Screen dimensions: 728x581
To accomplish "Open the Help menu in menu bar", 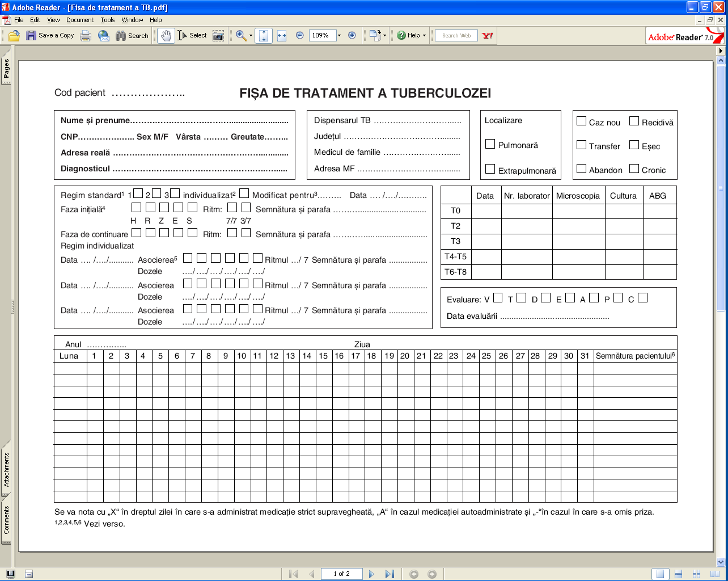I will [x=155, y=20].
